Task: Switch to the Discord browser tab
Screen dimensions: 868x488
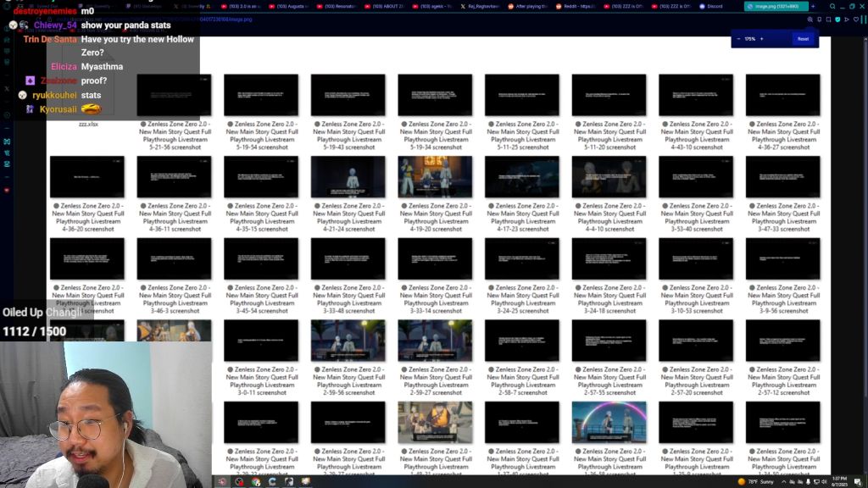Action: tap(712, 6)
